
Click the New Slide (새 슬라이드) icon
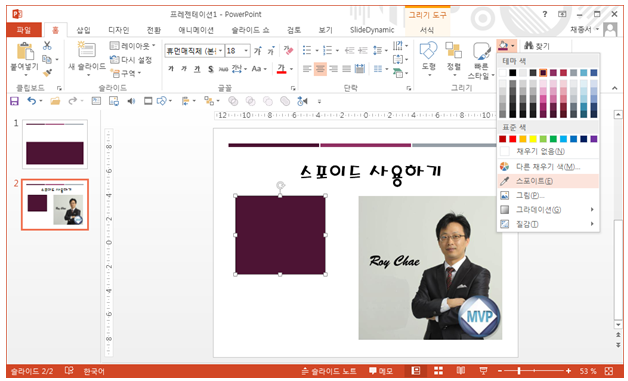86,49
